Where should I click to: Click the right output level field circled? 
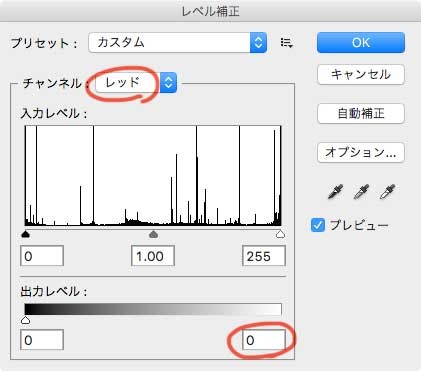pyautogui.click(x=264, y=340)
